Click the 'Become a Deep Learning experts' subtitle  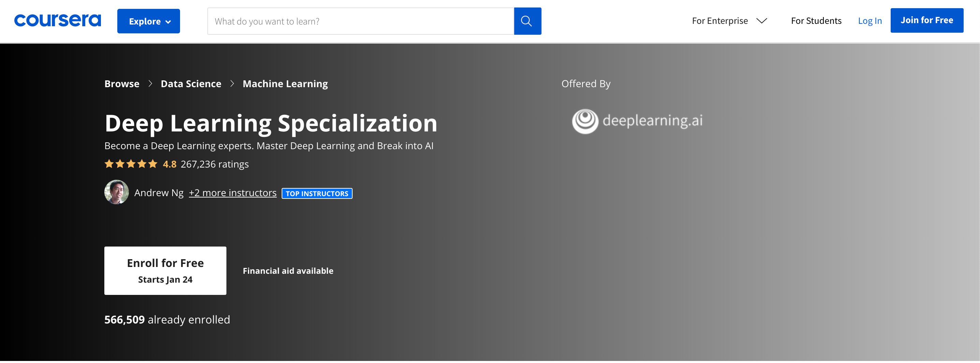pos(269,146)
